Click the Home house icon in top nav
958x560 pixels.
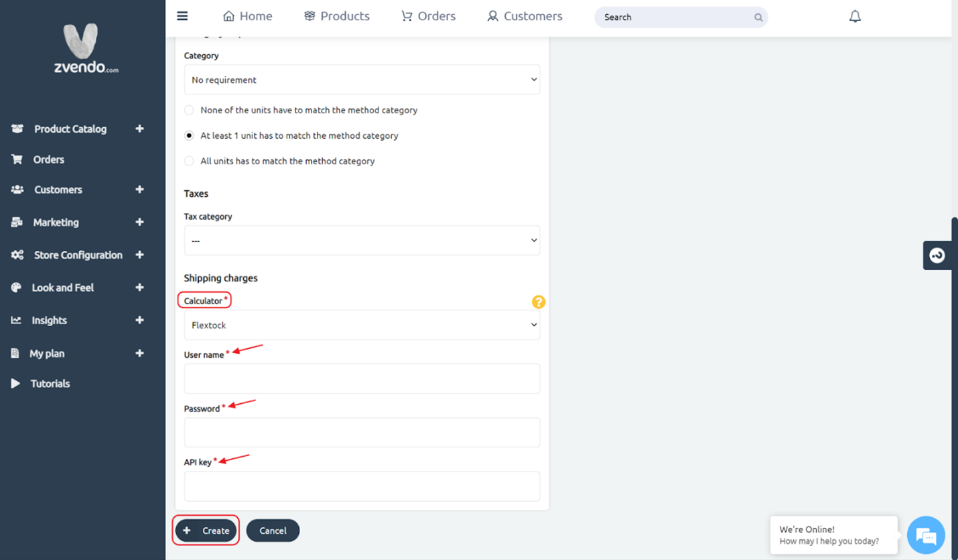coord(229,16)
